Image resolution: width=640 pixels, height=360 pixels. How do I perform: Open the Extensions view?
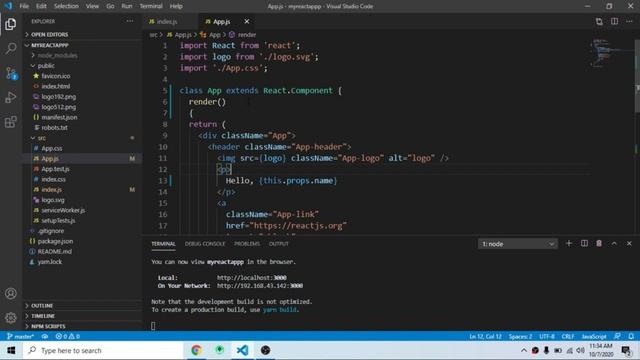[11, 122]
